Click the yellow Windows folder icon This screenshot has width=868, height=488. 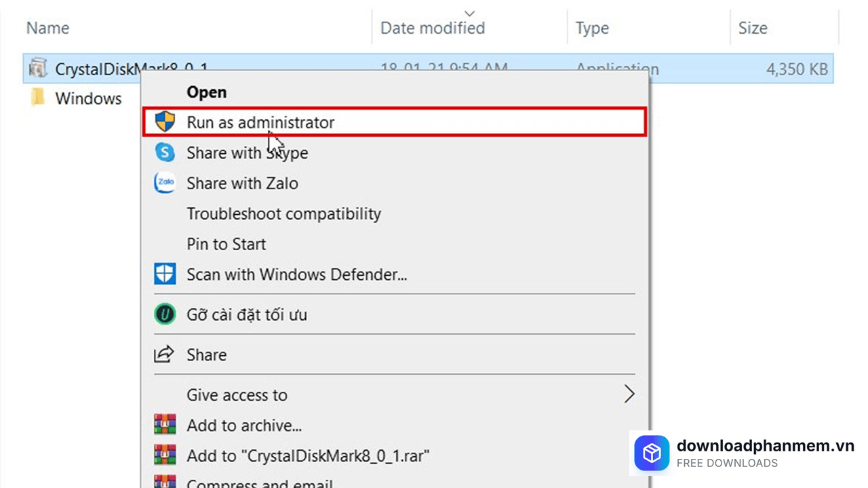click(39, 98)
